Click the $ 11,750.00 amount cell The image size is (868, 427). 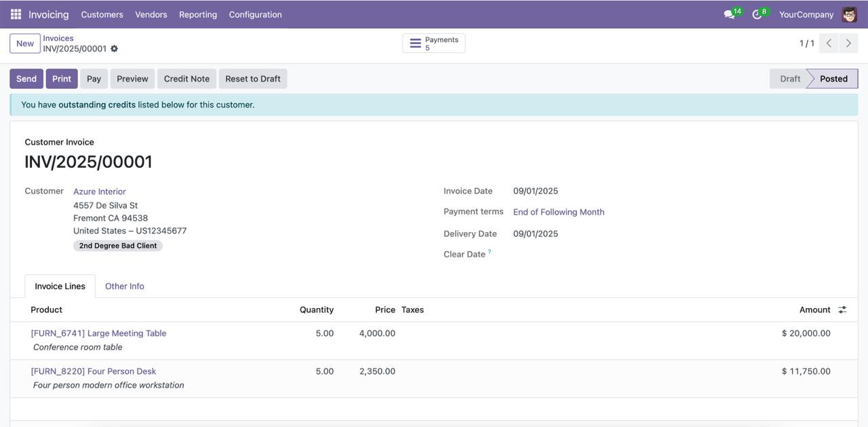[x=806, y=371]
